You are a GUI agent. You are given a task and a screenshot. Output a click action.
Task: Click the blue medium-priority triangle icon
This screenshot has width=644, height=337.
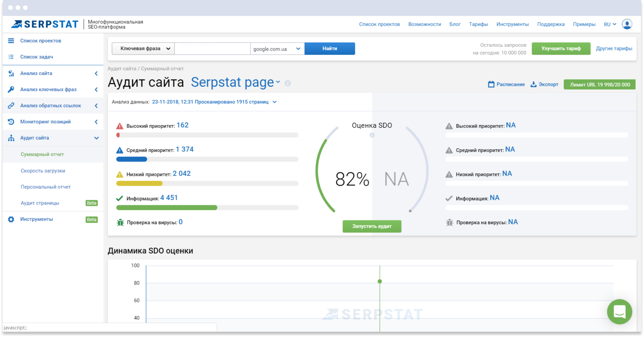(120, 150)
